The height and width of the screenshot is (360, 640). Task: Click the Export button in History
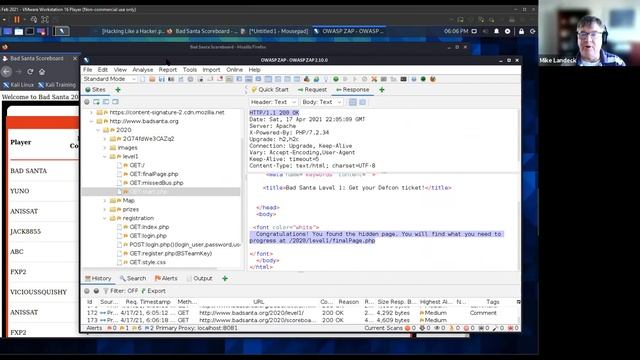pyautogui.click(x=153, y=291)
